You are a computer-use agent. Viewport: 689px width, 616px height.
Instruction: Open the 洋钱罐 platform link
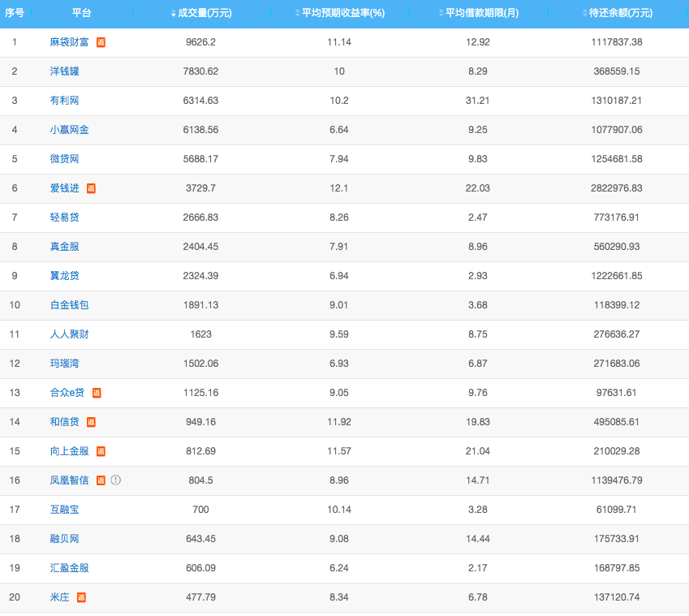65,71
